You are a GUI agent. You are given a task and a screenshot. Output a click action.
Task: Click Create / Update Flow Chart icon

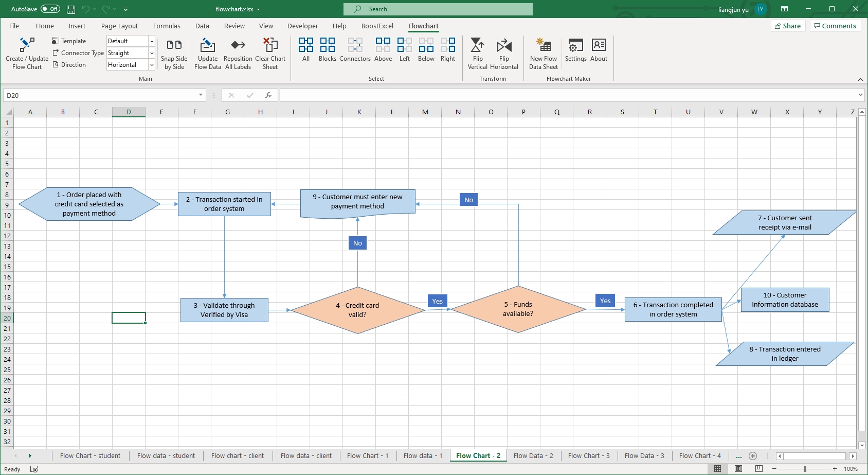point(27,45)
